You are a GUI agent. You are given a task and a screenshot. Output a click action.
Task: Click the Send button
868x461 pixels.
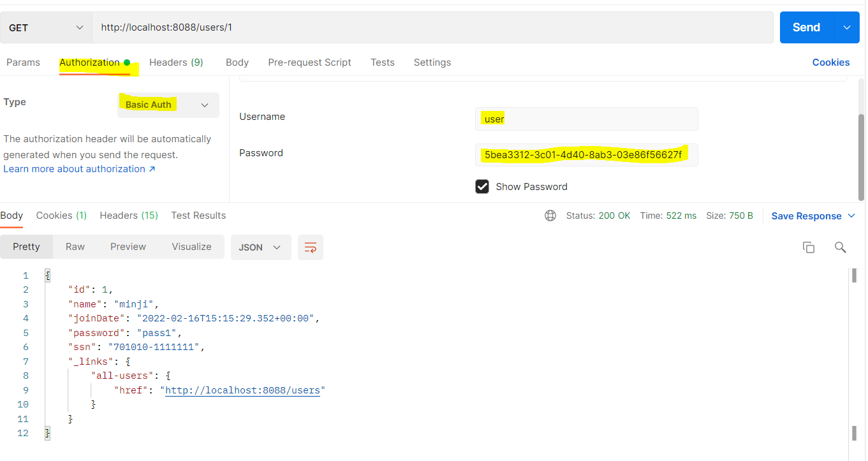[x=806, y=27]
